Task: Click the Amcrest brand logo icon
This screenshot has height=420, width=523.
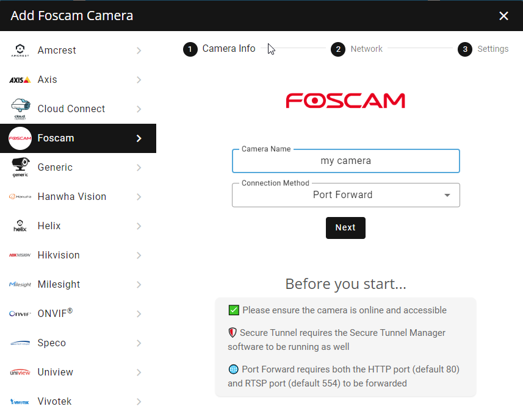Action: 20,51
